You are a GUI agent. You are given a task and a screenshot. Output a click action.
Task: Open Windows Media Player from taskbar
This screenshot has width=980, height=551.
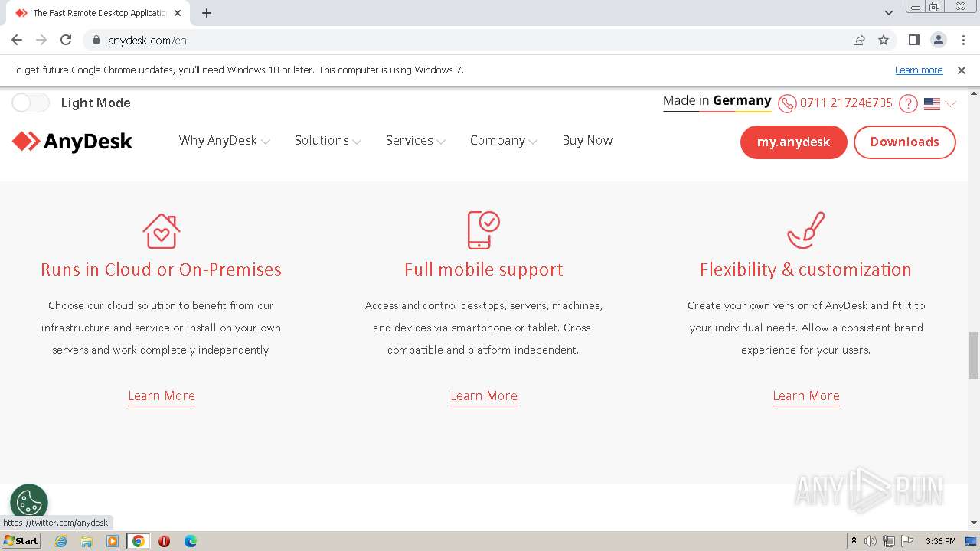click(x=113, y=541)
